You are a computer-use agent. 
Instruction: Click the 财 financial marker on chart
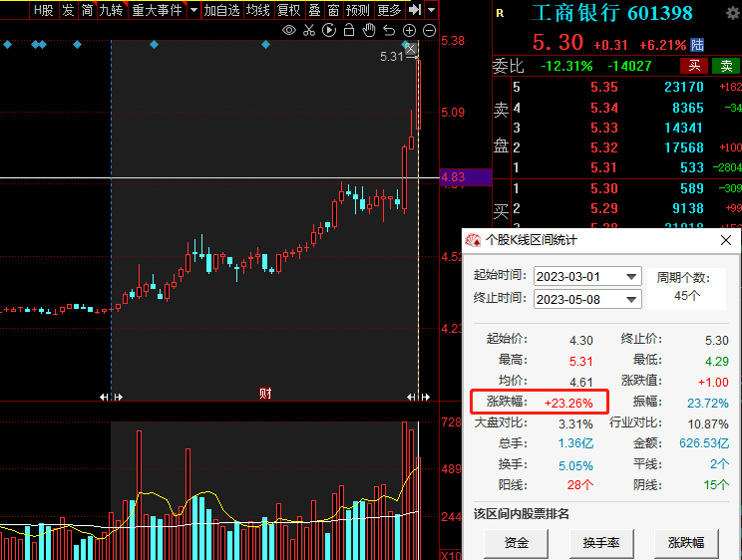click(x=265, y=393)
